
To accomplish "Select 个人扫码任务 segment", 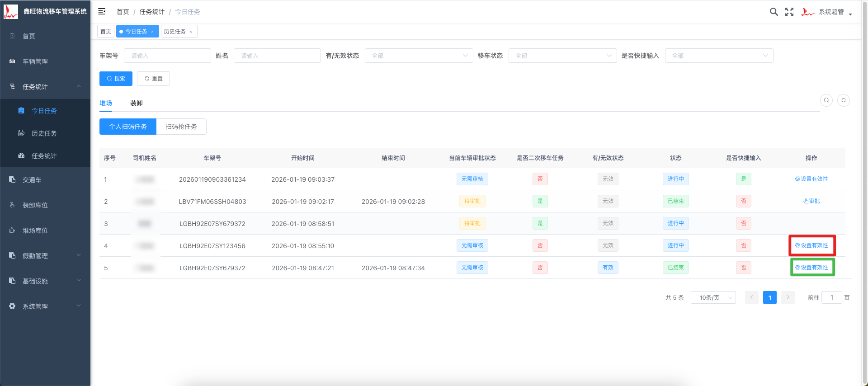I will 128,127.
